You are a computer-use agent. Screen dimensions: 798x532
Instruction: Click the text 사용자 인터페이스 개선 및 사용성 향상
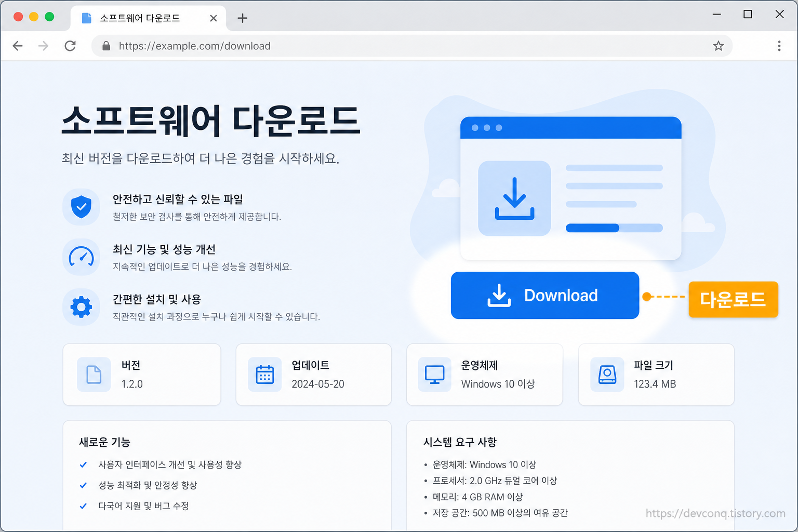pyautogui.click(x=170, y=464)
